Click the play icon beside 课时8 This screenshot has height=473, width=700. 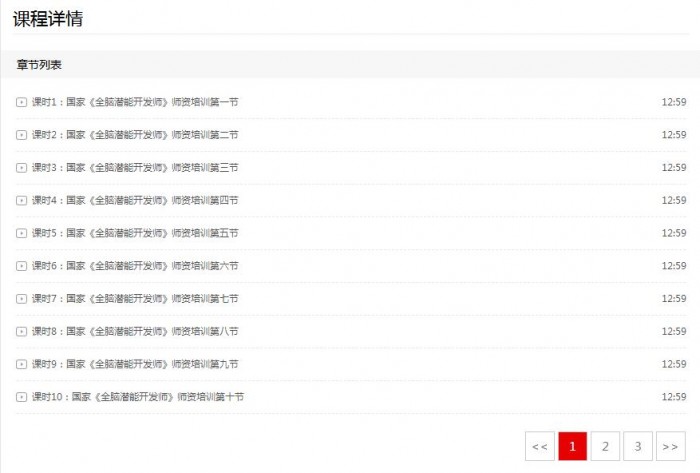(x=21, y=332)
